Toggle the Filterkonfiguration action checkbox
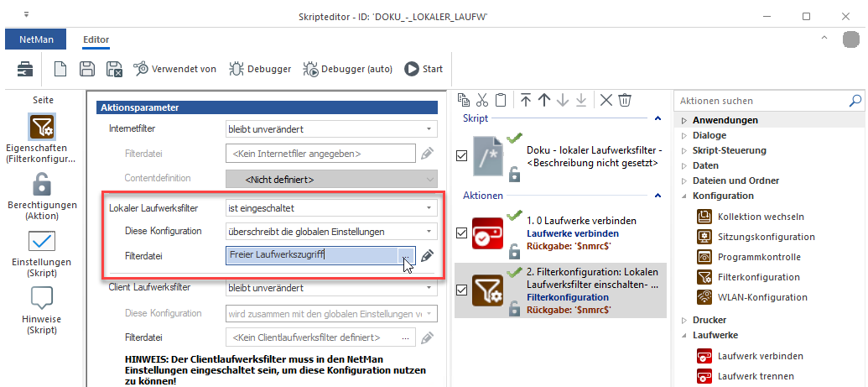Screen dimensions: 868x387 click(461, 290)
